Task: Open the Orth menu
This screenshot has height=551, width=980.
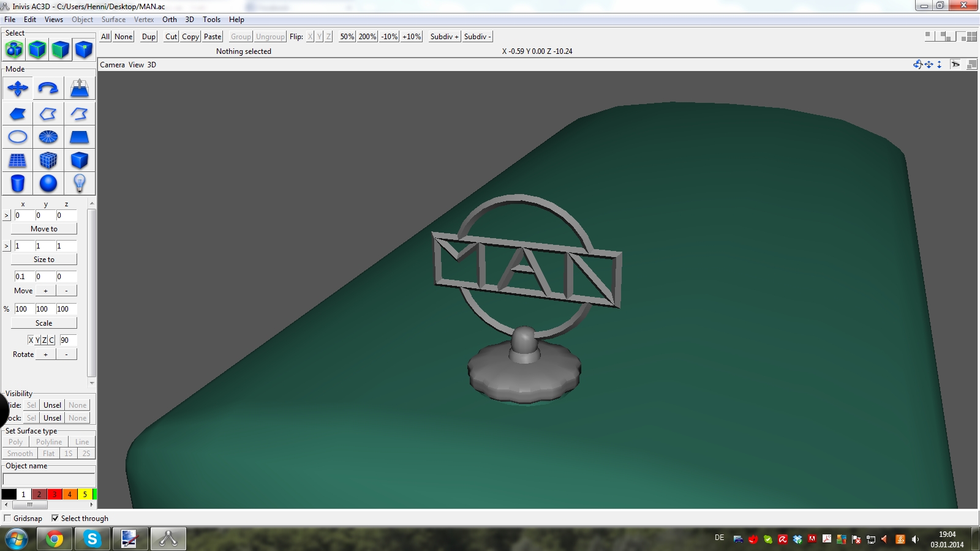Action: pyautogui.click(x=170, y=20)
